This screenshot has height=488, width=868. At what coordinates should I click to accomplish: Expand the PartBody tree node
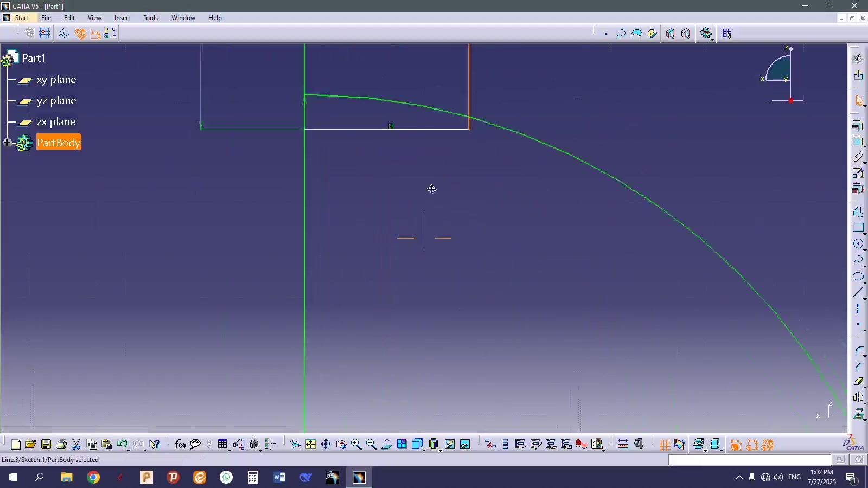[x=7, y=143]
